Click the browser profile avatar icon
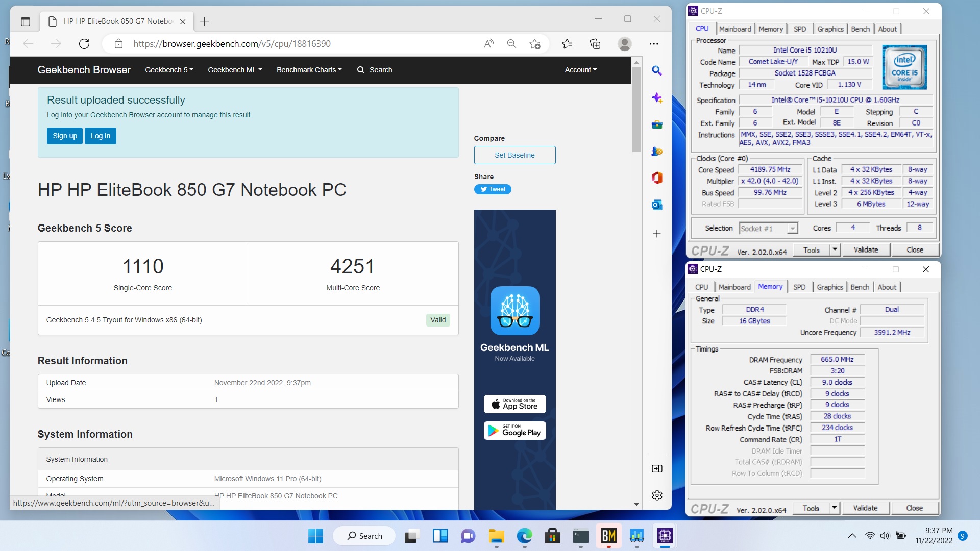The width and height of the screenshot is (980, 551). point(625,44)
